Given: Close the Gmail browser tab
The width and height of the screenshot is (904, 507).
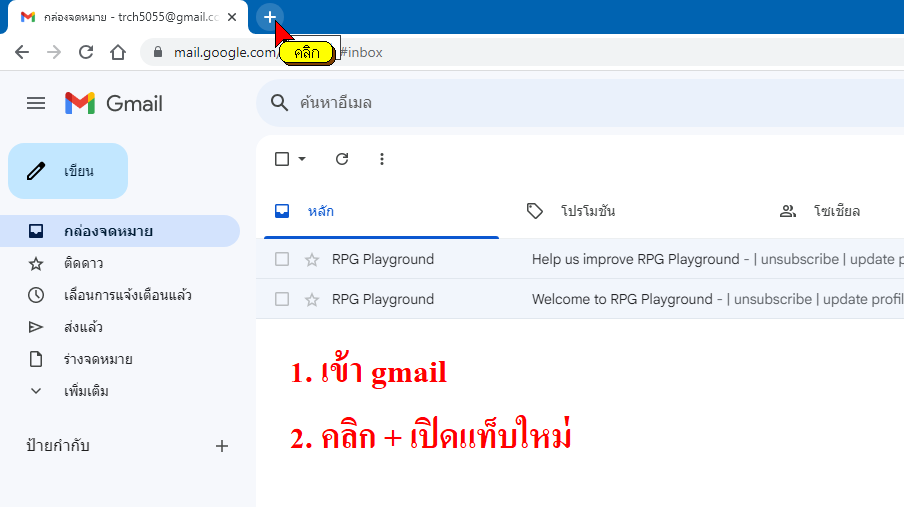Looking at the screenshot, I should coord(232,17).
